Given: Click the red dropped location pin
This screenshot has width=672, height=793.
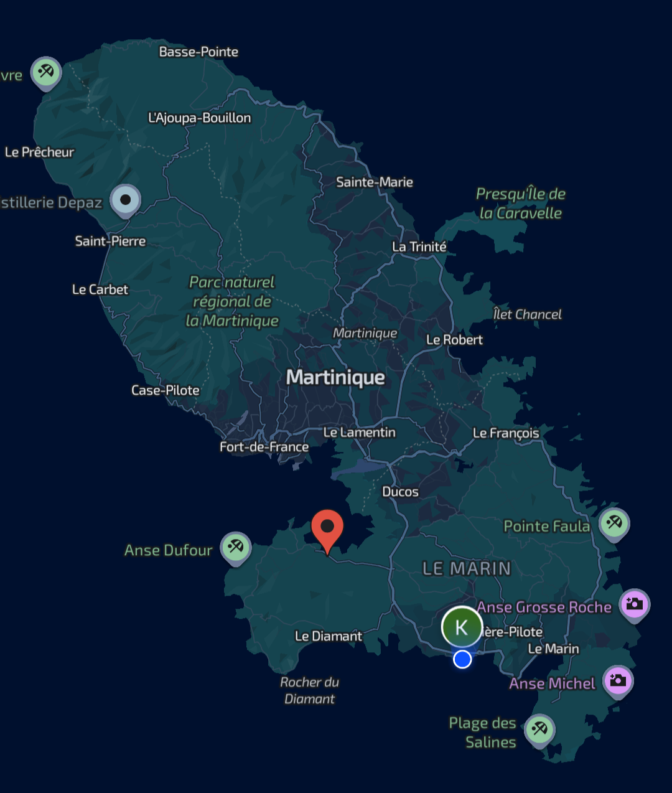Looking at the screenshot, I should 327,528.
